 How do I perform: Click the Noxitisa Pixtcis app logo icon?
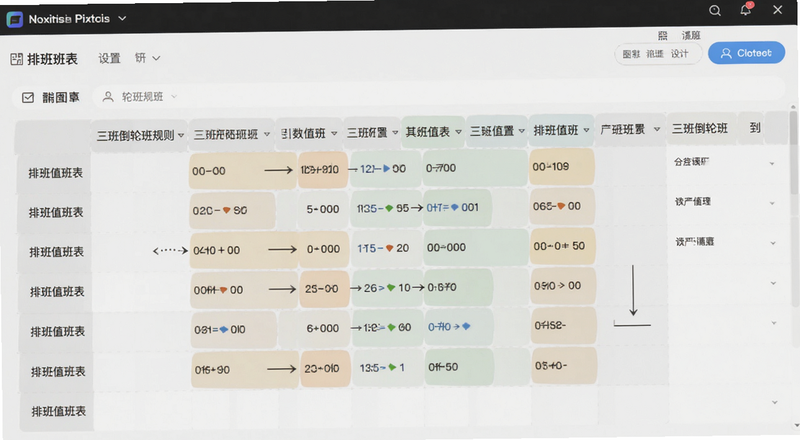point(15,19)
